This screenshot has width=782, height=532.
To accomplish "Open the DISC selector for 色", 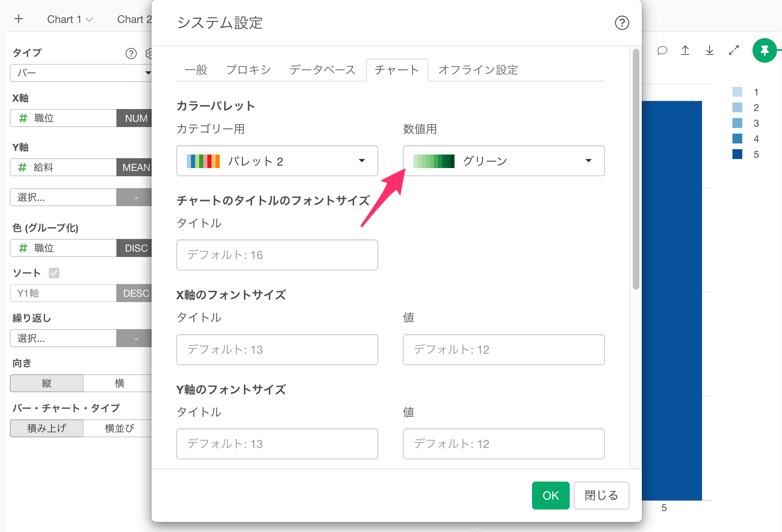I will pyautogui.click(x=134, y=248).
